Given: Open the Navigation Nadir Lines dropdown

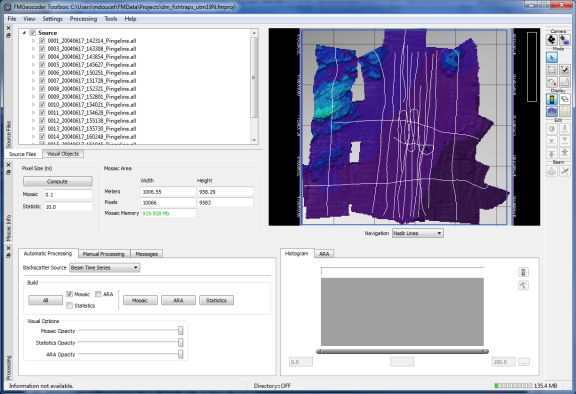Looking at the screenshot, I should [418, 233].
